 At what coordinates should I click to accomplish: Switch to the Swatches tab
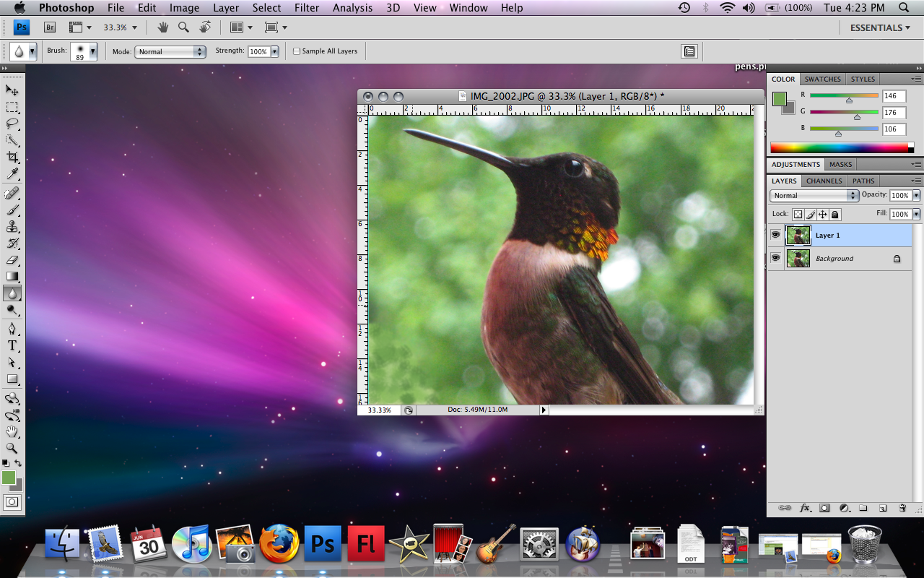coord(823,79)
